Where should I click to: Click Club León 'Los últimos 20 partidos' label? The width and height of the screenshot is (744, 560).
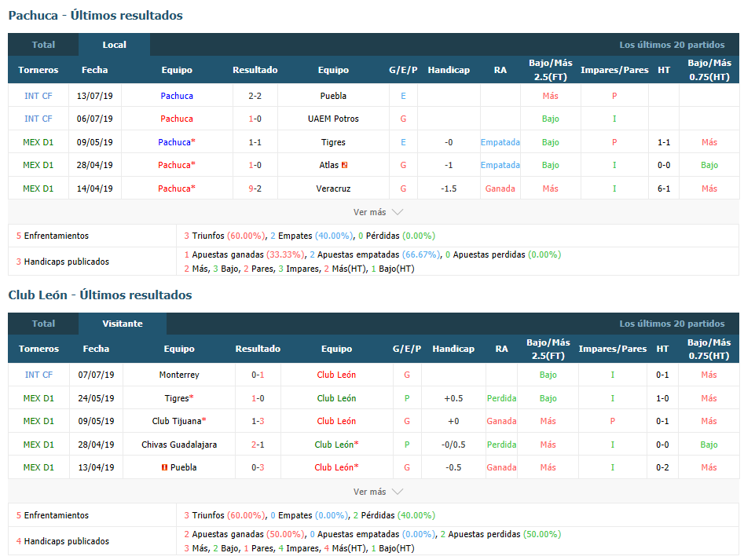672,324
